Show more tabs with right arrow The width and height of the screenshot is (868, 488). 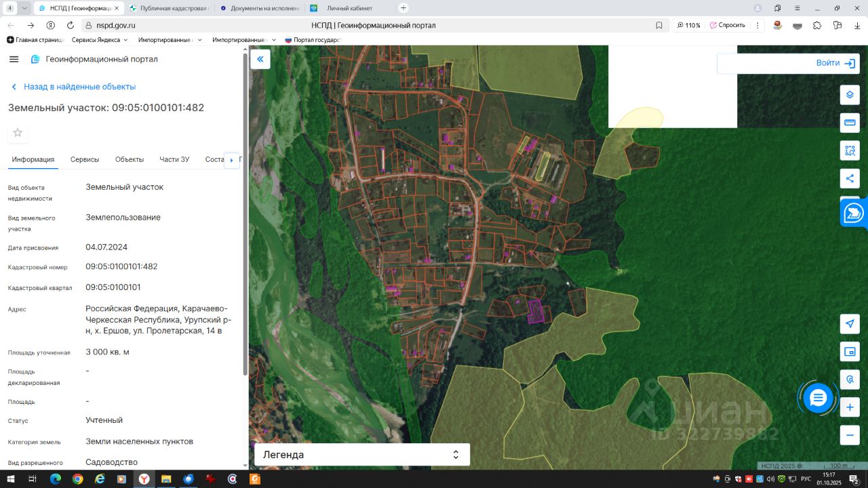(x=231, y=160)
